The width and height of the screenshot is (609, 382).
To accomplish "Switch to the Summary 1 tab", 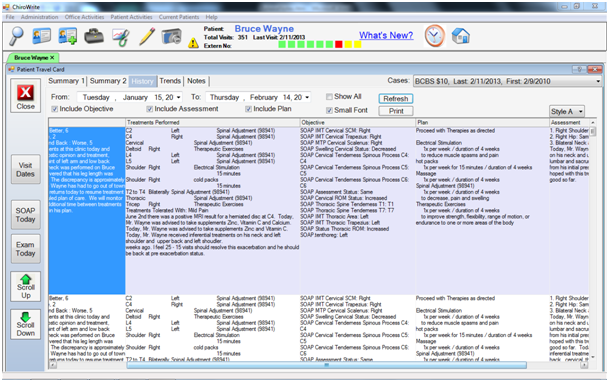I will (x=67, y=81).
